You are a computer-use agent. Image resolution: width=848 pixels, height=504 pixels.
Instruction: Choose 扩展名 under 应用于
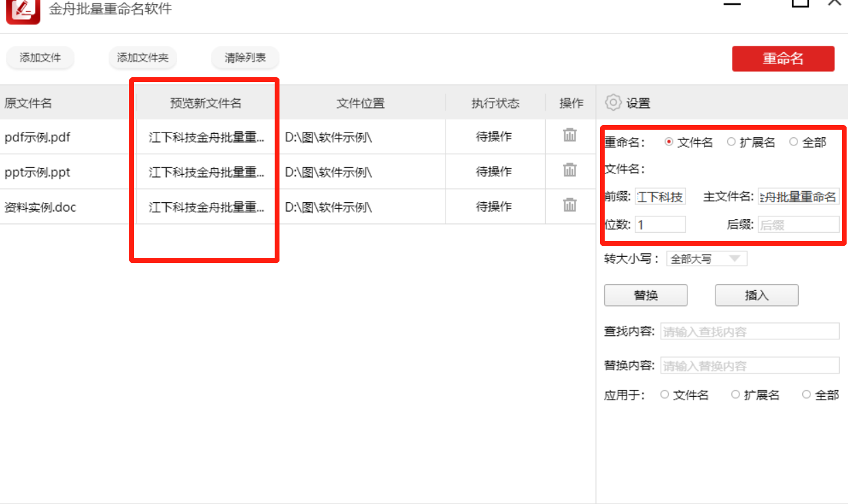pos(735,395)
